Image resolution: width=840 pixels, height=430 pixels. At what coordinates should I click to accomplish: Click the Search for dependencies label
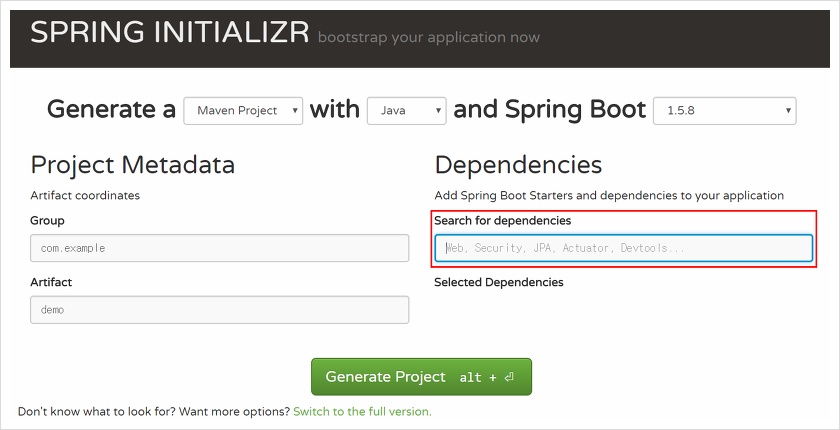[x=502, y=221]
